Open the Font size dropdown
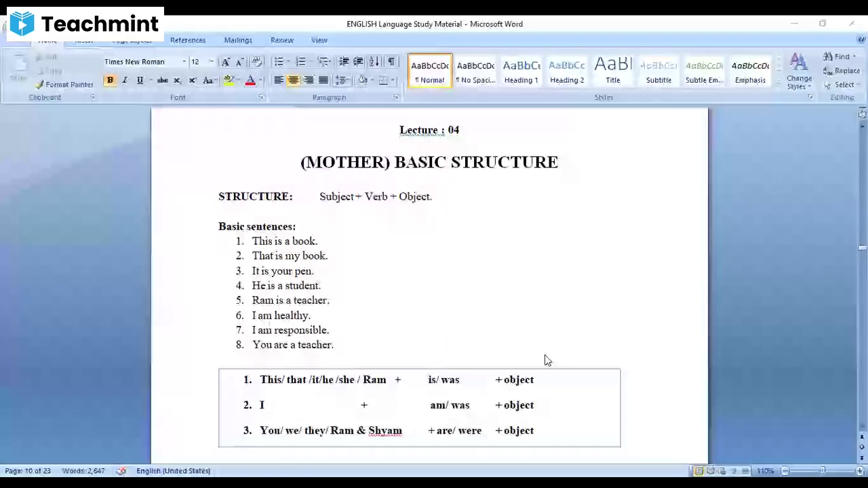868x488 pixels. click(210, 62)
